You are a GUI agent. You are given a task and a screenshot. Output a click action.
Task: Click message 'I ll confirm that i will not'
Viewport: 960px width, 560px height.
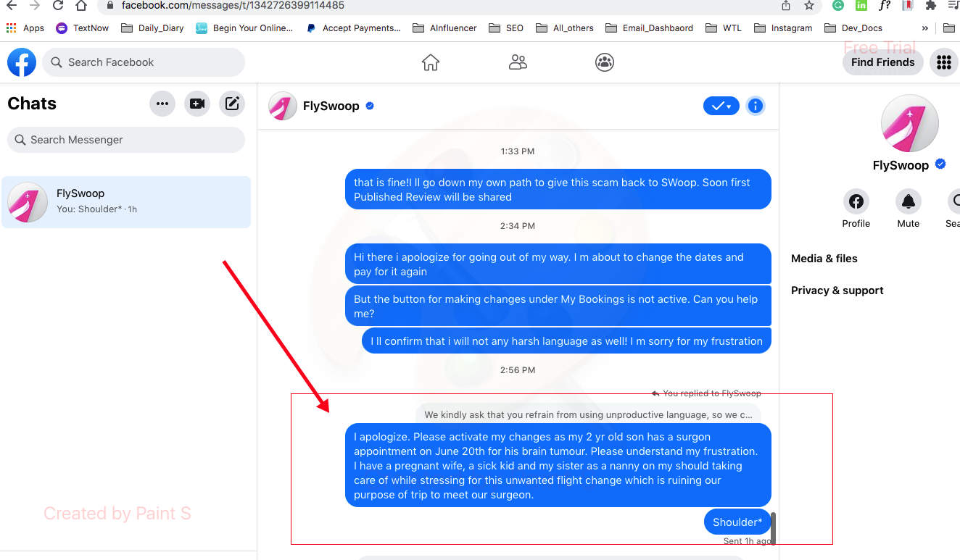(566, 341)
